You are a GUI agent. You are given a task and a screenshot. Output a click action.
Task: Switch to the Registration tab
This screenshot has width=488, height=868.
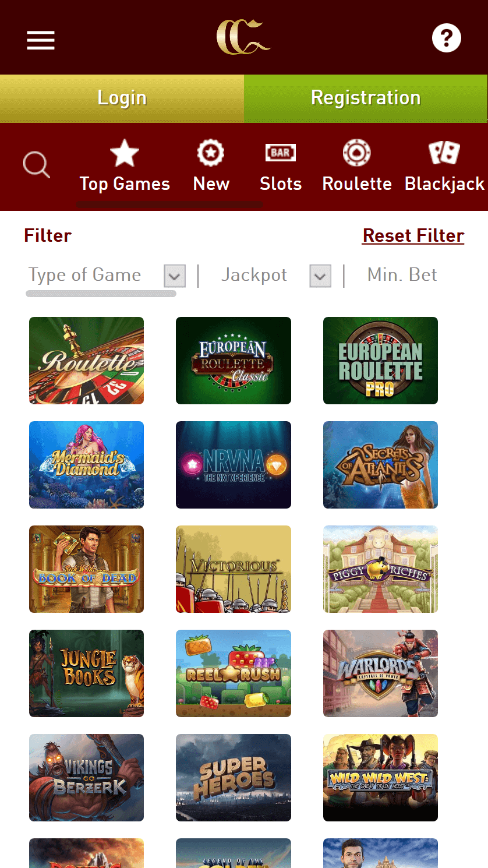366,98
